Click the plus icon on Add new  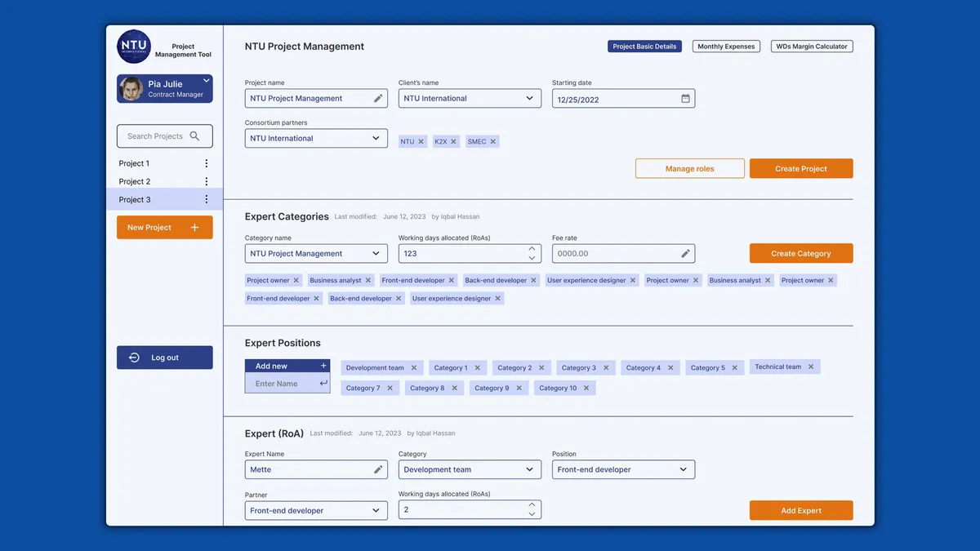click(x=323, y=366)
